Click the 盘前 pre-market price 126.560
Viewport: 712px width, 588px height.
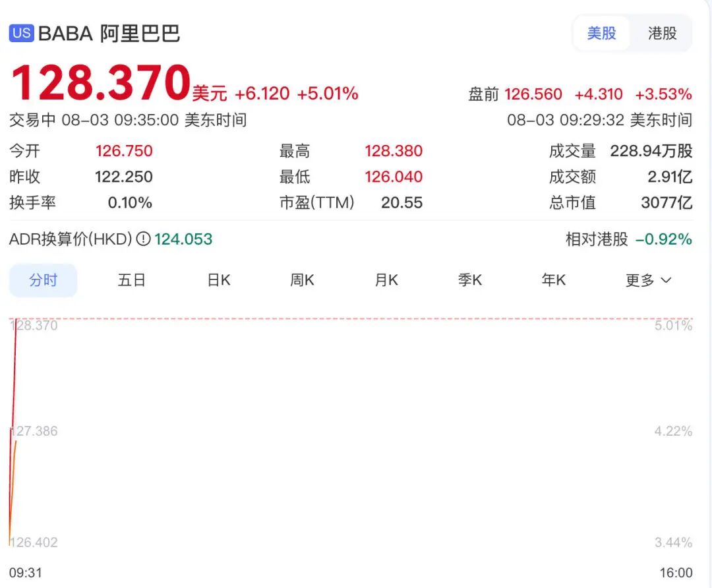(x=533, y=94)
